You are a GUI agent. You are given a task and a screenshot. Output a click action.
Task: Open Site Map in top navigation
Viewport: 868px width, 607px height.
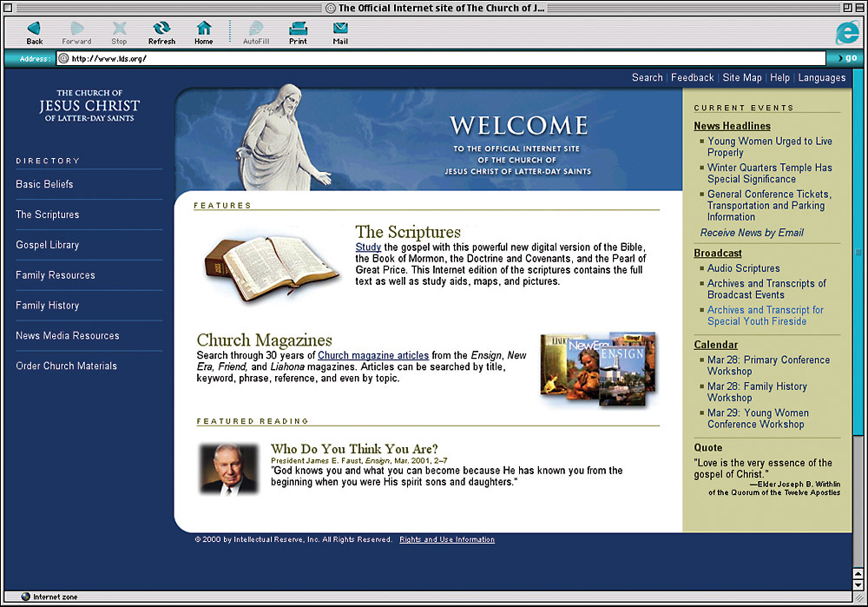[742, 77]
